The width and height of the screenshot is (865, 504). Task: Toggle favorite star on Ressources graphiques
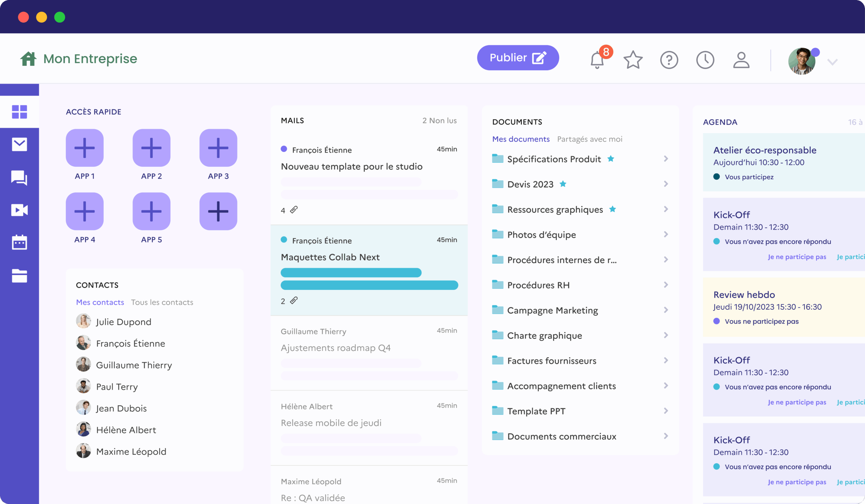[612, 209]
